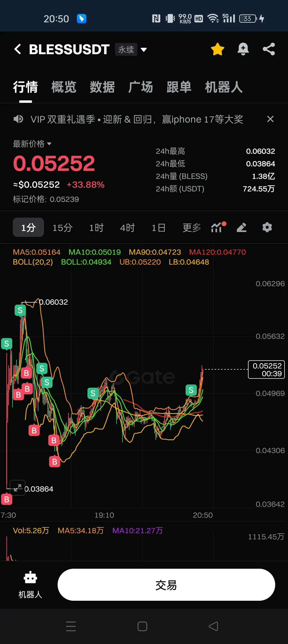Tap the S marker at the 0.06032 peak
288x644 pixels.
(20, 310)
